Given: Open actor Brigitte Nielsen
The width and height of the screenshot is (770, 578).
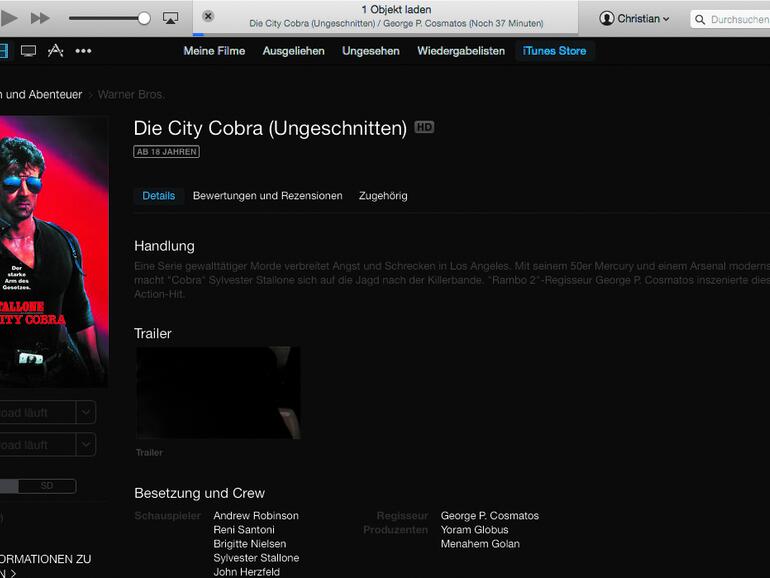Looking at the screenshot, I should pyautogui.click(x=249, y=544).
